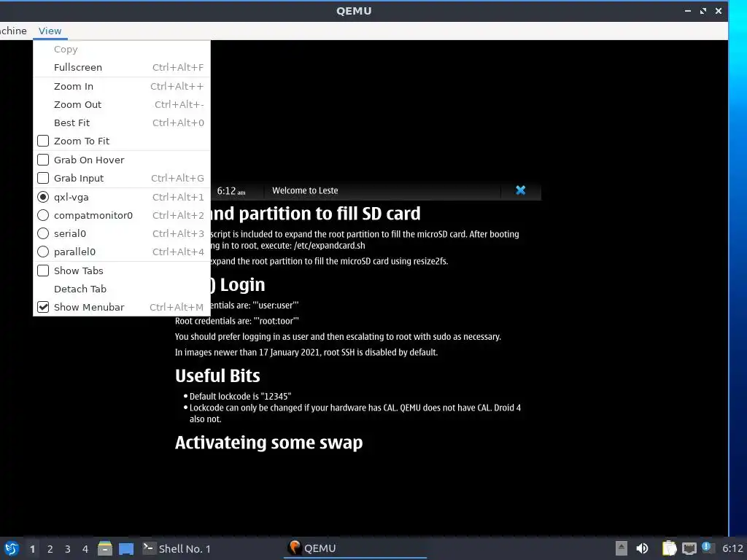Image resolution: width=747 pixels, height=560 pixels.
Task: Select Fullscreen from the View menu
Action: (x=122, y=67)
